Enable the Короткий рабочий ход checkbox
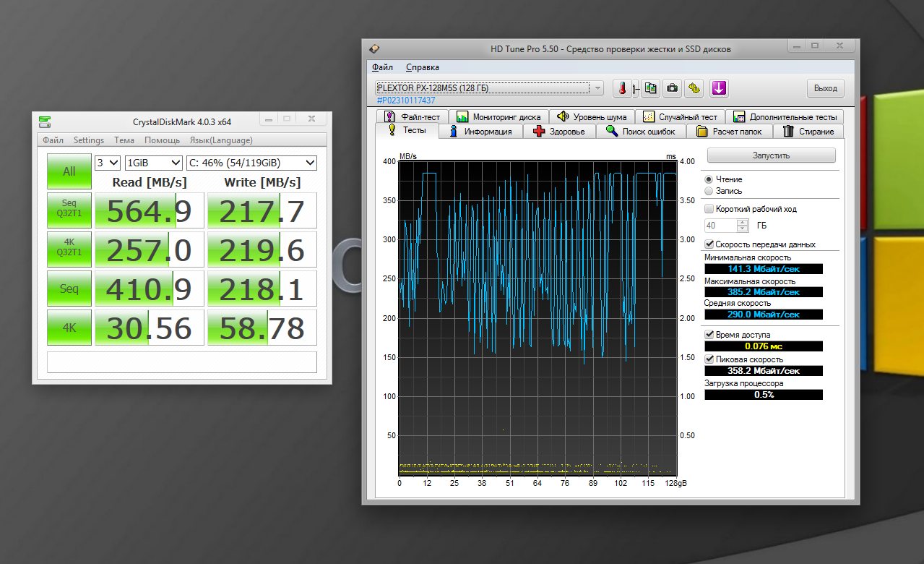The width and height of the screenshot is (924, 564). tap(709, 209)
